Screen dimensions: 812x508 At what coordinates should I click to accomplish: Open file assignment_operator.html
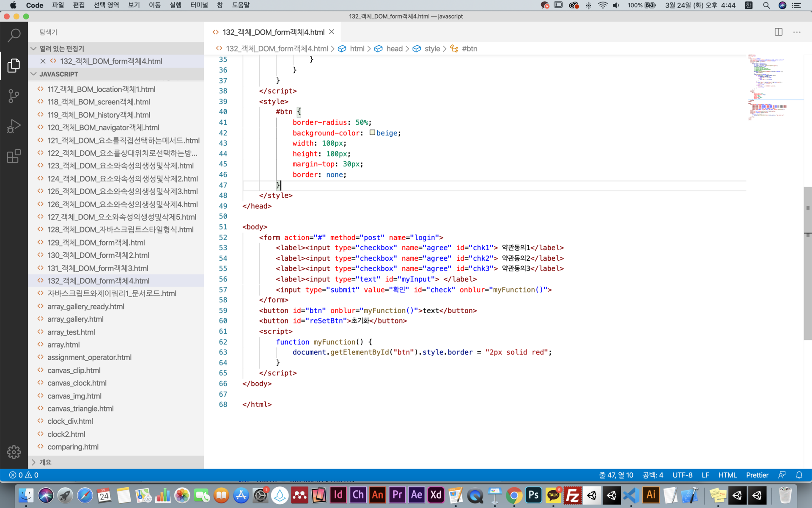[x=116, y=357]
